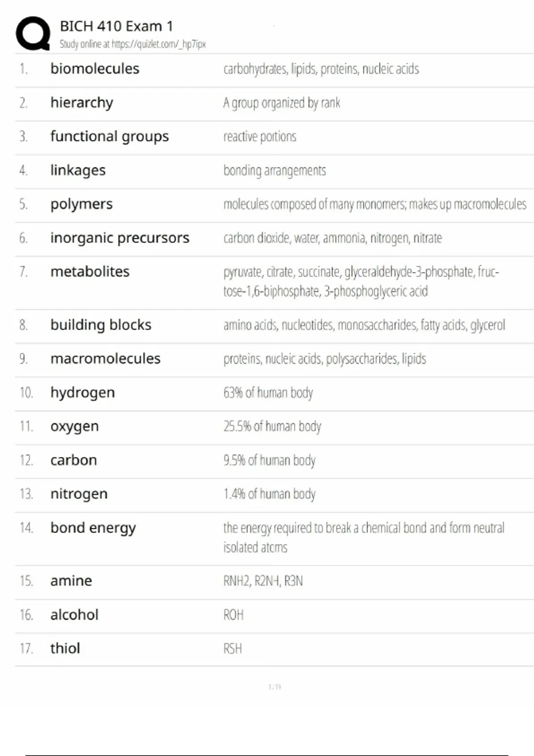534x756 pixels.
Task: Click the BICH 410 Exam 1 title
Action: click(x=116, y=26)
